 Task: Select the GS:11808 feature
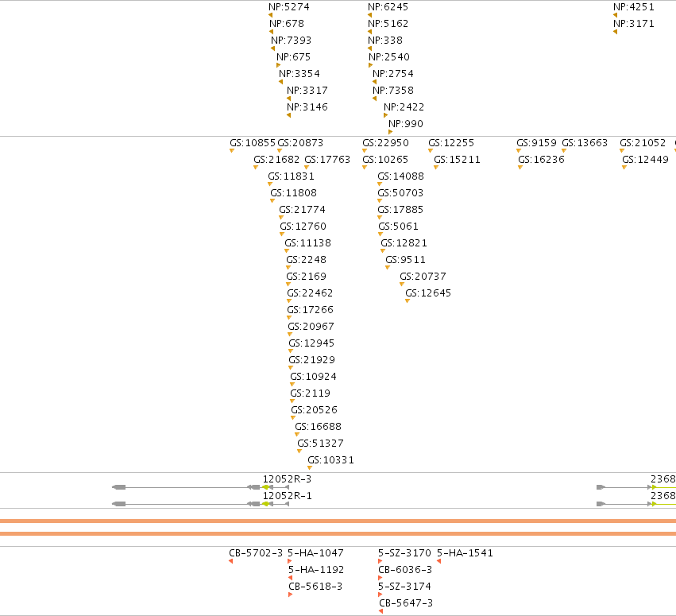point(293,193)
